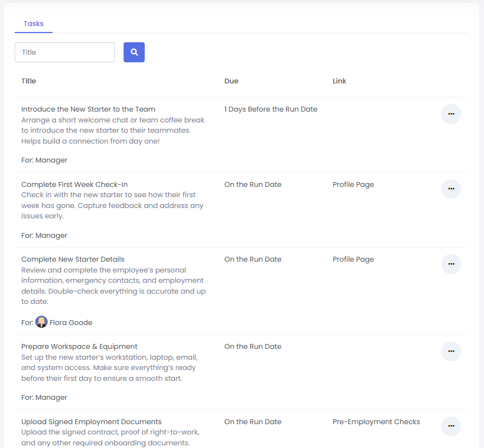Open the actions menu for Introduce the New Starter task
The height and width of the screenshot is (448, 484).
[451, 114]
